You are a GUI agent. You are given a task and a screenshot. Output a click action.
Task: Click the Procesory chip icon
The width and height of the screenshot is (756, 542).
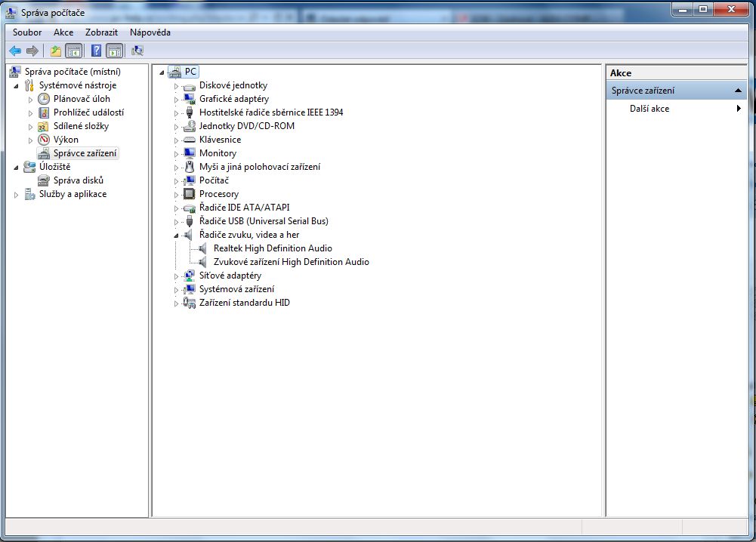click(x=189, y=194)
